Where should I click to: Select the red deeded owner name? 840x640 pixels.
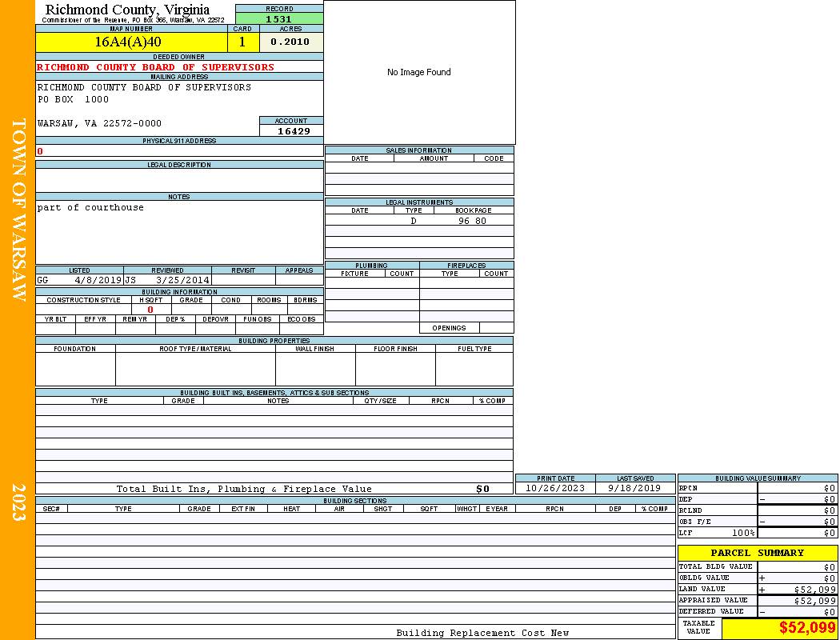click(x=156, y=67)
